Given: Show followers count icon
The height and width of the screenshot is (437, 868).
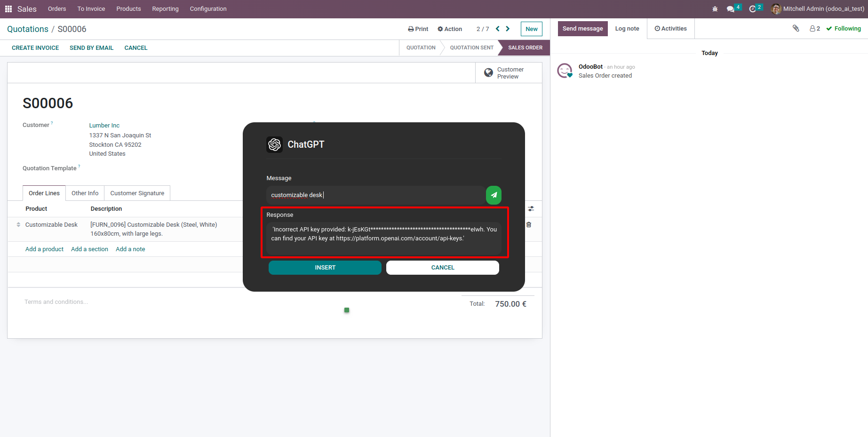Looking at the screenshot, I should [x=815, y=29].
